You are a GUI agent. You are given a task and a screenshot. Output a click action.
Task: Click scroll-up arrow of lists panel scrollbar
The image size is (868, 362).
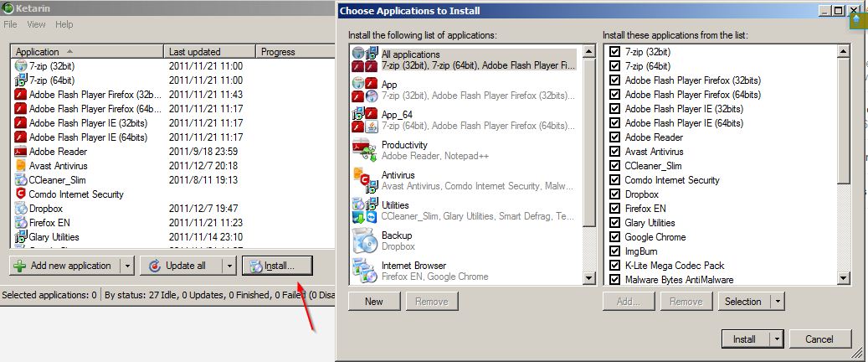pyautogui.click(x=589, y=52)
